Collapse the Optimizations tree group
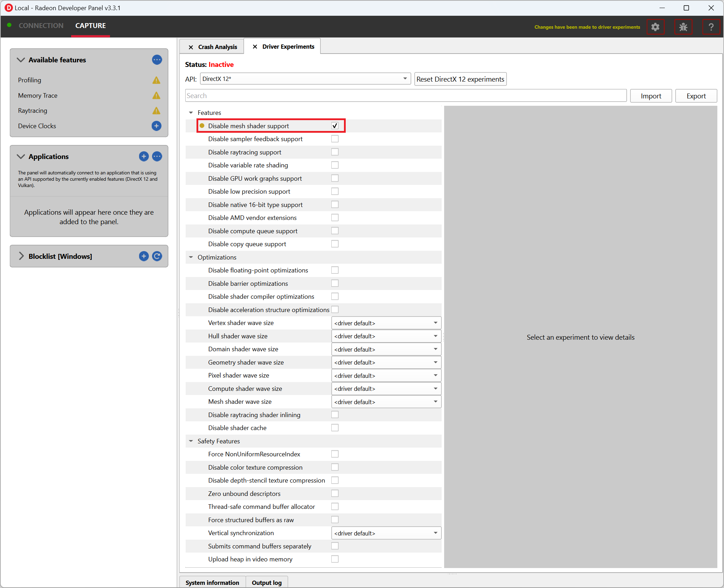 coord(191,257)
